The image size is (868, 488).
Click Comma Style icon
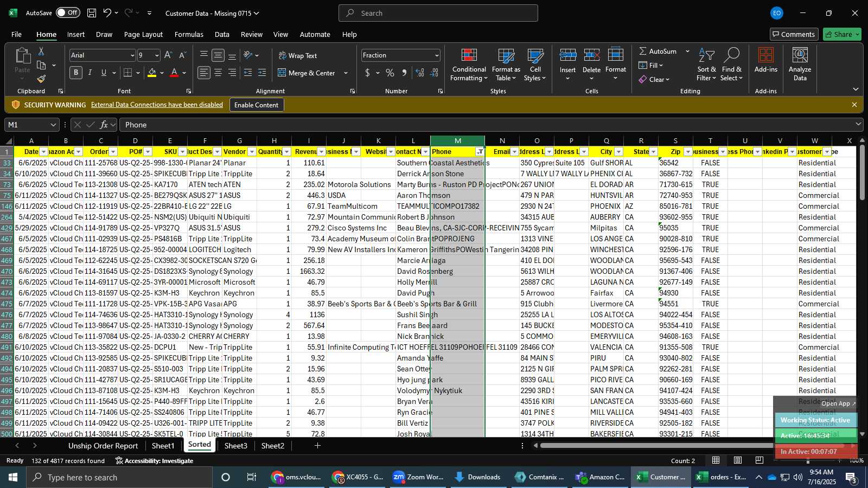[x=404, y=73]
